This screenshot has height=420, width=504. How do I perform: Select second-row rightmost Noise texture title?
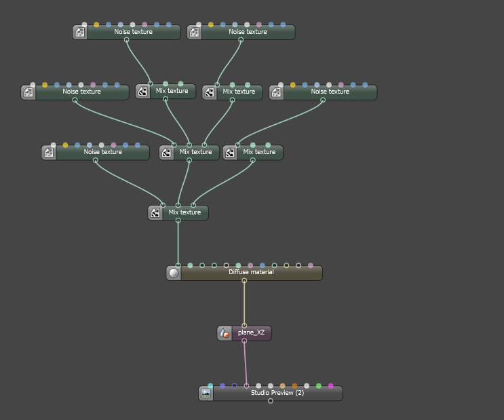pos(330,92)
